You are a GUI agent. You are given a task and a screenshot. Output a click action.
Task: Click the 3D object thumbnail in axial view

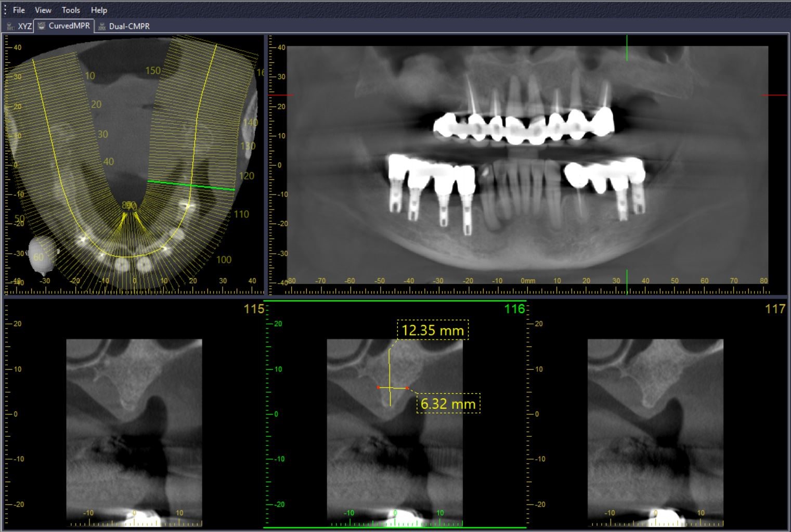41,255
